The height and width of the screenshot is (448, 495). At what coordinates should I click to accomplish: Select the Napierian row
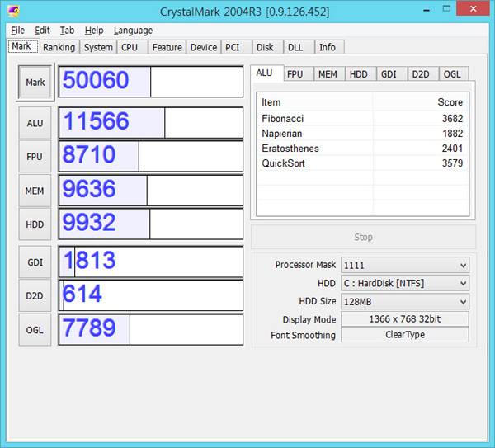[362, 133]
